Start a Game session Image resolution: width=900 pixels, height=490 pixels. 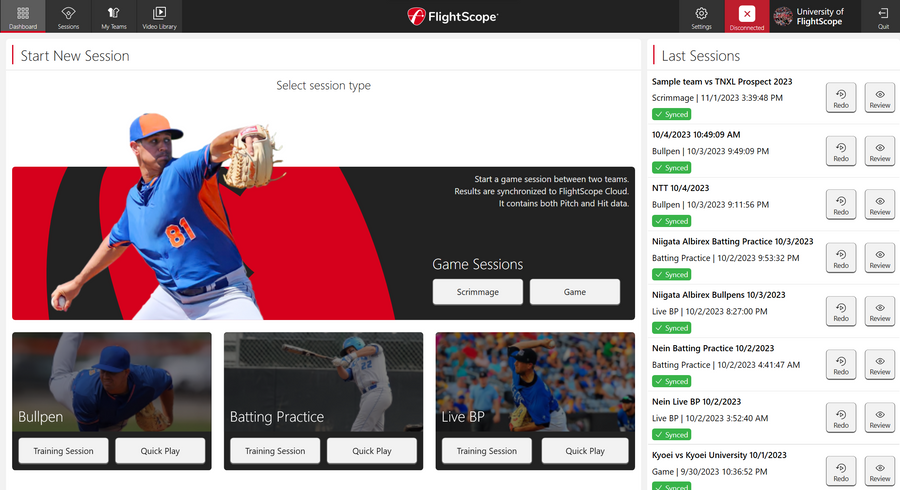click(x=575, y=292)
